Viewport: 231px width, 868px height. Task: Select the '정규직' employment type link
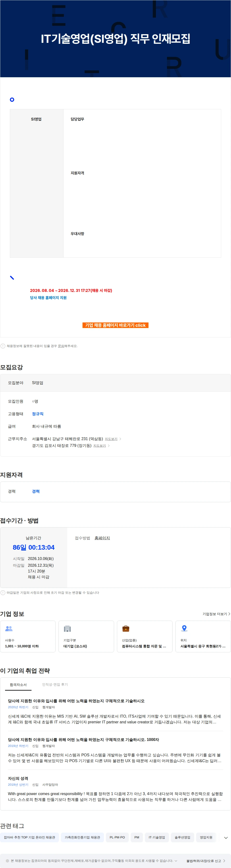pyautogui.click(x=38, y=414)
